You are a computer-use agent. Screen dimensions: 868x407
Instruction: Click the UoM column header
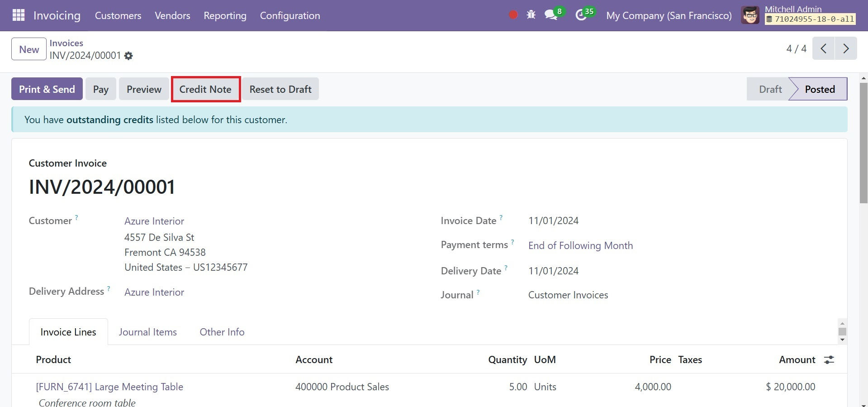[x=545, y=359]
